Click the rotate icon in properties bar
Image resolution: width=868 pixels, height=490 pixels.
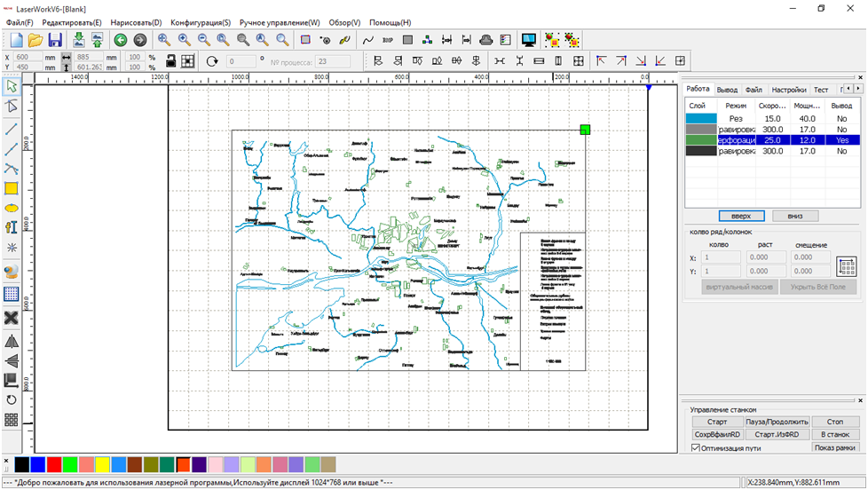(211, 61)
